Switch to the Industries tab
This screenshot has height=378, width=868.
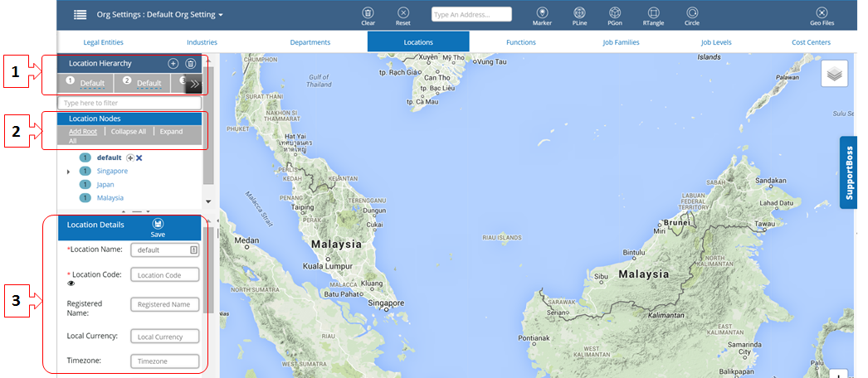click(x=202, y=42)
